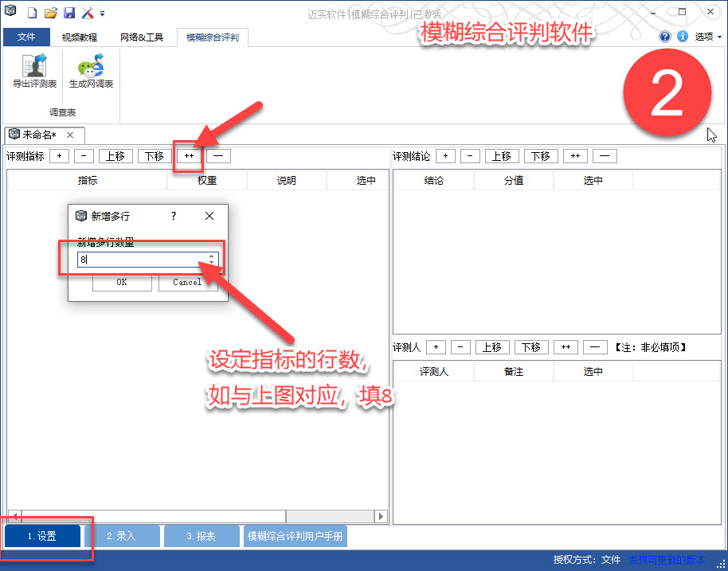Viewport: 728px width, 571px height.
Task: Confirm with OK in 新增多行 dialog
Action: [x=122, y=282]
